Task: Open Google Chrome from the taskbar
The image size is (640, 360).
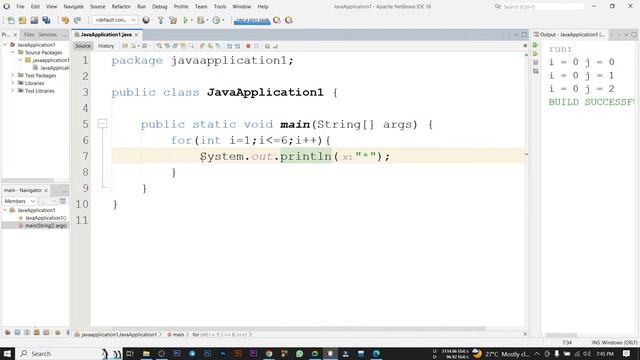Action: click(269, 353)
